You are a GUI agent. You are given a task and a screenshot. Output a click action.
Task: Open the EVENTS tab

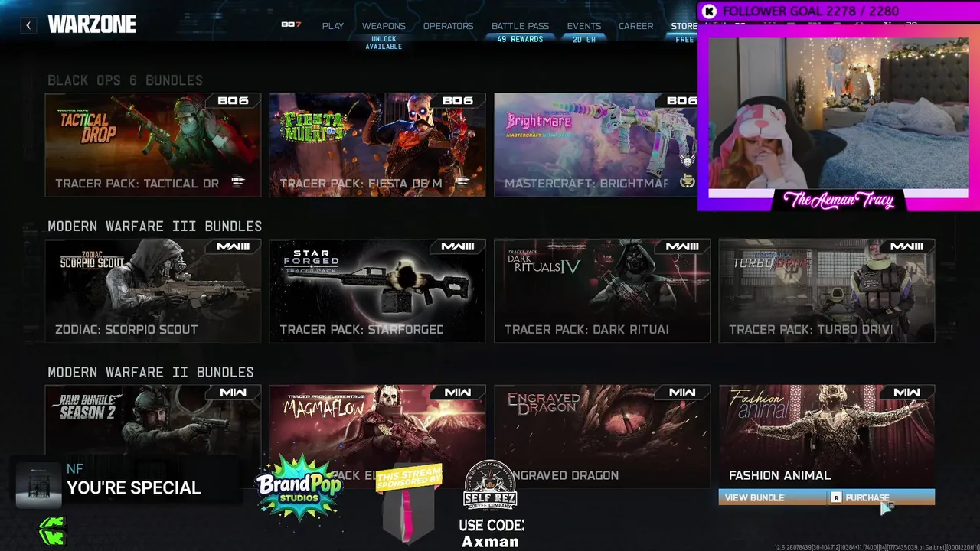point(584,26)
